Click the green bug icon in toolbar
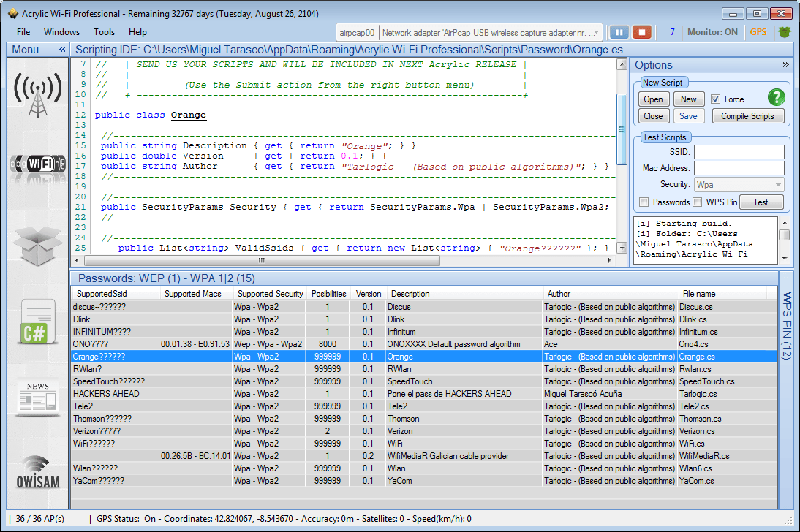800x532 pixels. coord(785,32)
